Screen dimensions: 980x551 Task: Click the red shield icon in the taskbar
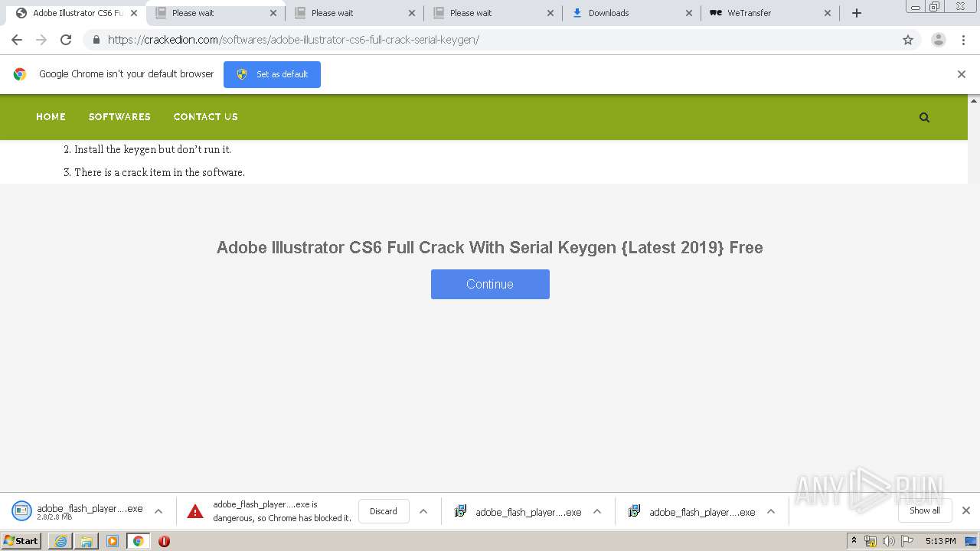click(x=164, y=541)
